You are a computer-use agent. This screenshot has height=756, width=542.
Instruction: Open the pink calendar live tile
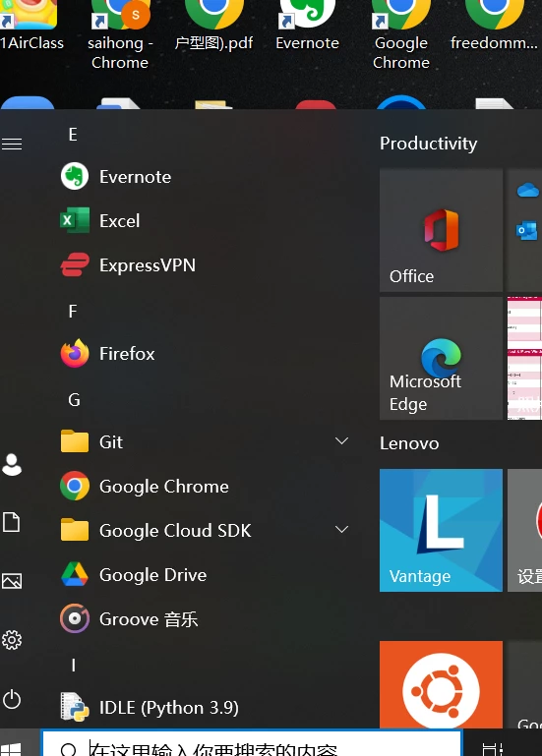tap(524, 358)
